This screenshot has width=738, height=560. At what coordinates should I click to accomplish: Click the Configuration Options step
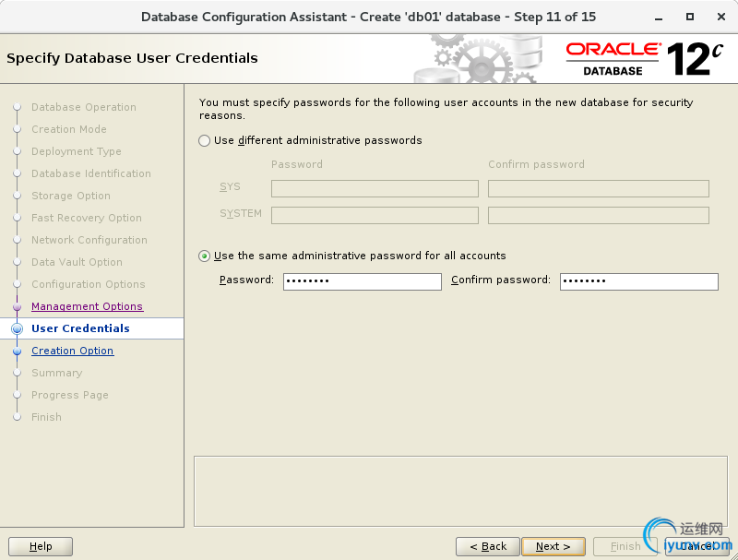coord(88,284)
